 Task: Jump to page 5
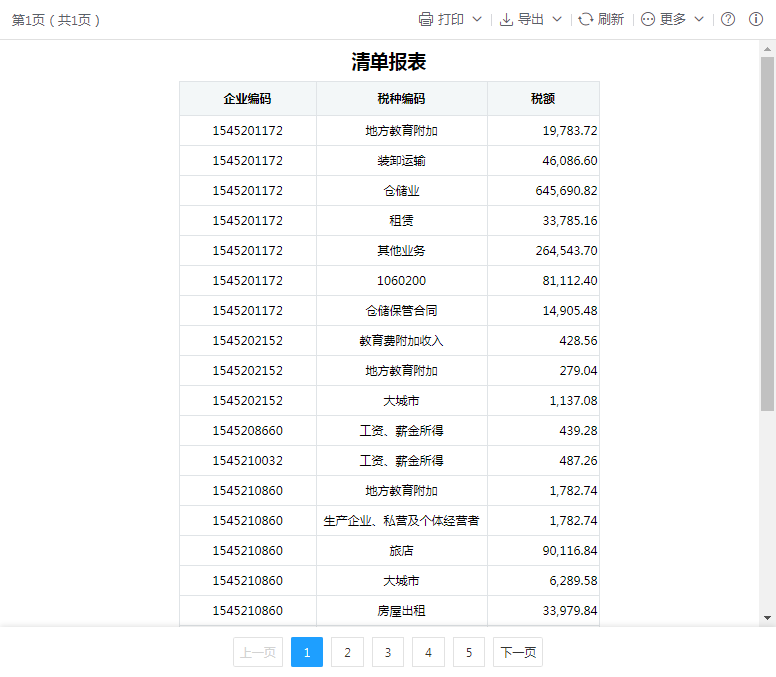click(469, 653)
